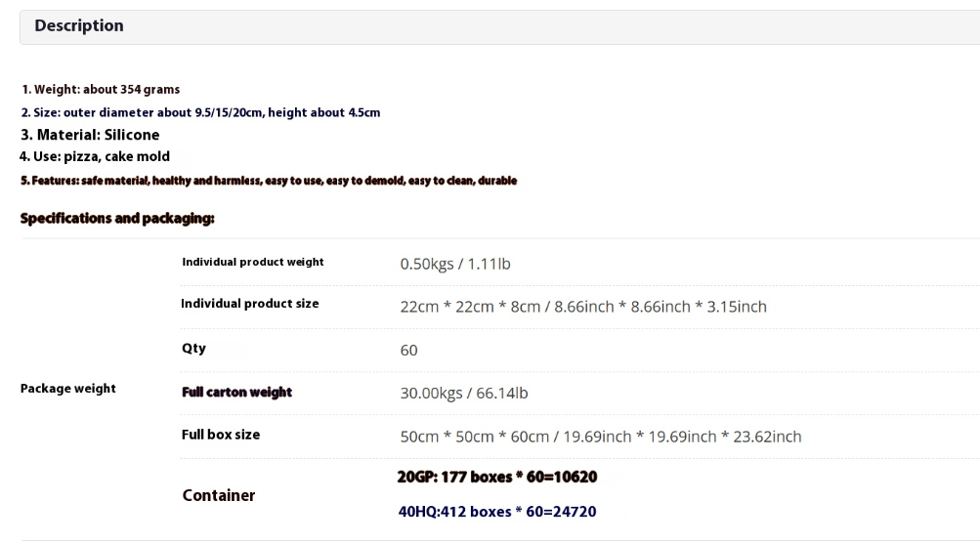Click Individual product size label

click(250, 304)
